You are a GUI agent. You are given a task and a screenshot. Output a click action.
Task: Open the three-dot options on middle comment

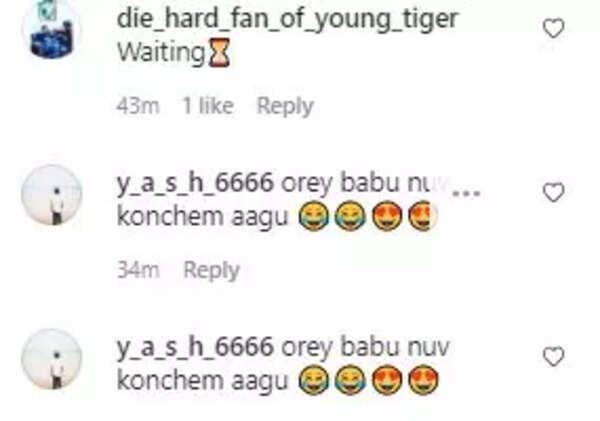pyautogui.click(x=466, y=193)
